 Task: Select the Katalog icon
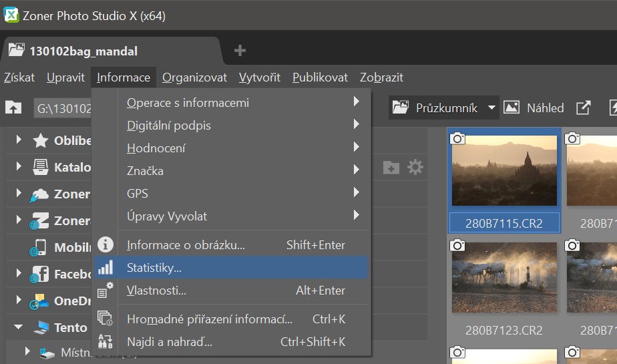click(41, 167)
